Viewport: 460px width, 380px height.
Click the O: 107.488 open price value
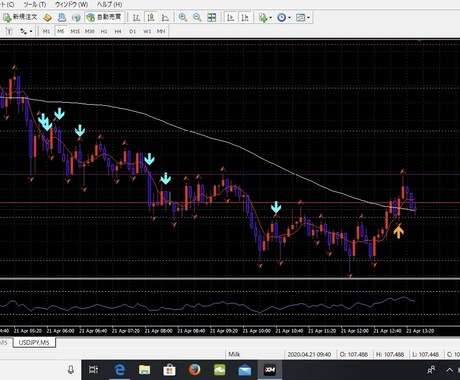pyautogui.click(x=353, y=354)
